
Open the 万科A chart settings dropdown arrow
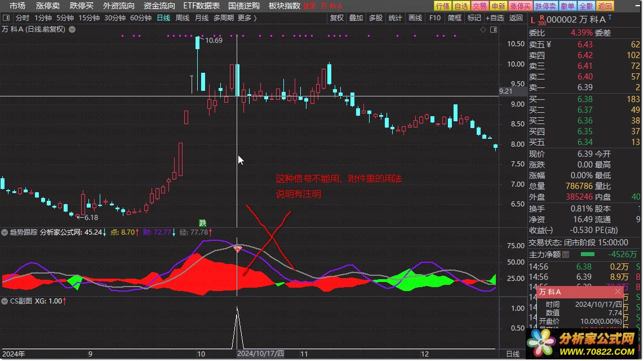(72, 29)
